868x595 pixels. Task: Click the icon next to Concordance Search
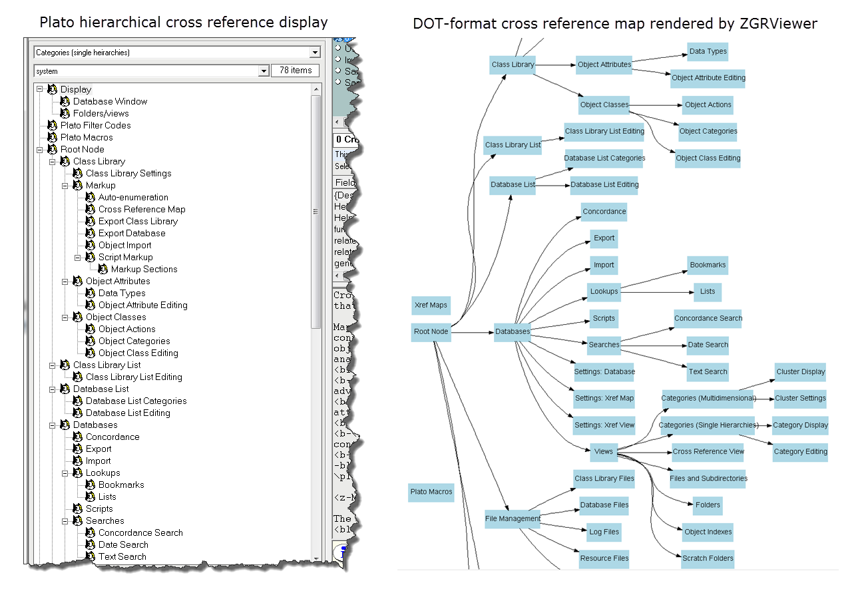(x=90, y=533)
